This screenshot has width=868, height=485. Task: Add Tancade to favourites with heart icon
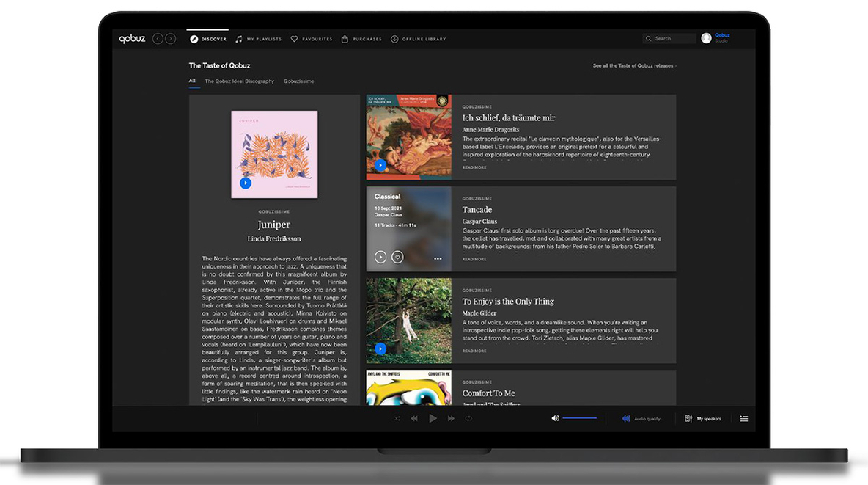397,258
